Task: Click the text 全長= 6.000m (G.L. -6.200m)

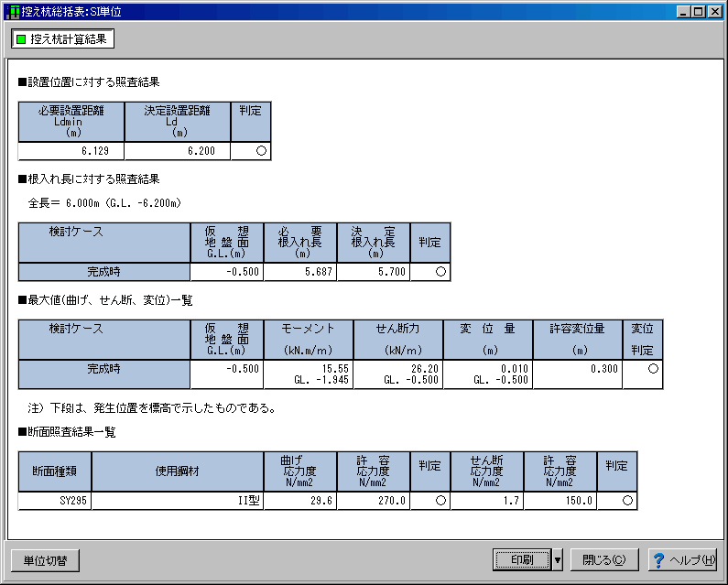Action: pos(104,203)
